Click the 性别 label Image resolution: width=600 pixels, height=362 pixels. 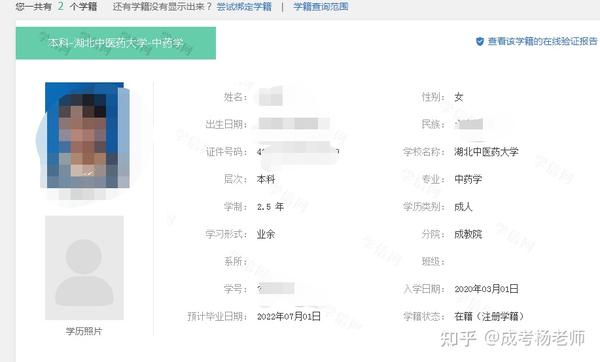coord(433,97)
